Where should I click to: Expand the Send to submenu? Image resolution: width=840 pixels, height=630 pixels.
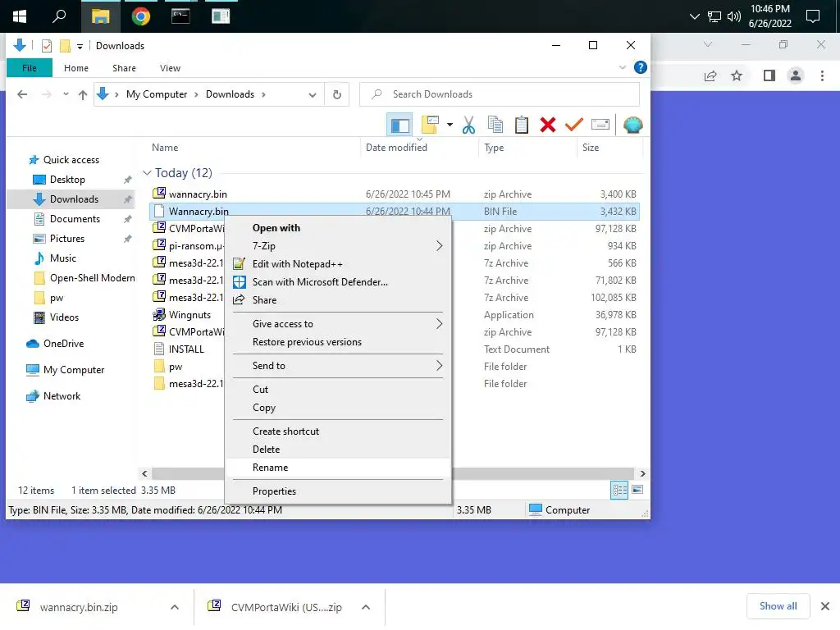click(339, 366)
